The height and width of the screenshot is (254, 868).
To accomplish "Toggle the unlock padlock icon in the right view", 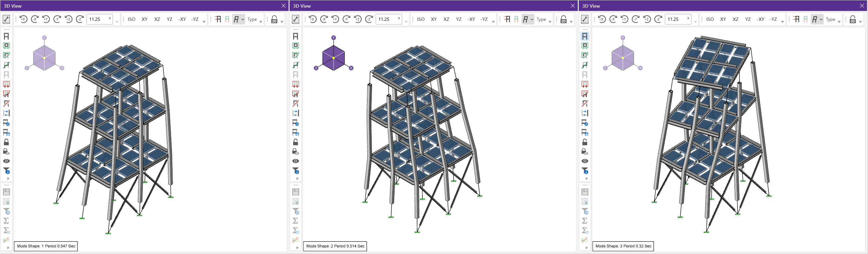I will pyautogui.click(x=585, y=142).
